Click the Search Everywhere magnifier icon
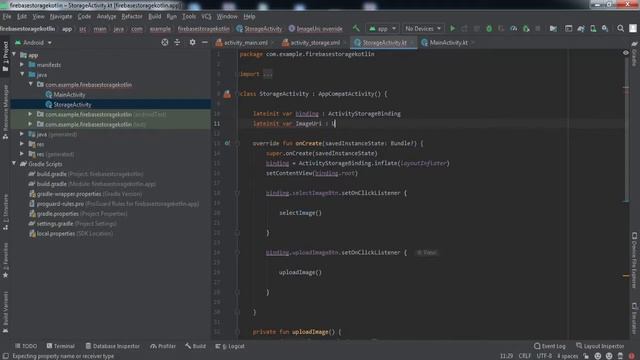Viewport: 640px width, 360px height. (620, 28)
